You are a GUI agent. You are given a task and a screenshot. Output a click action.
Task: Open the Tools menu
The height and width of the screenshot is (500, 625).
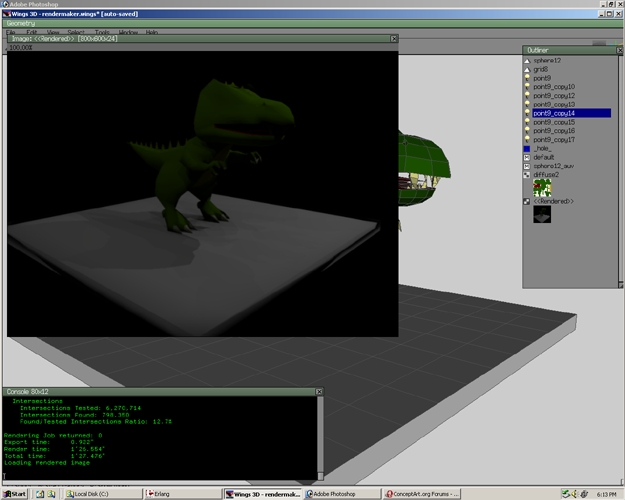[102, 32]
